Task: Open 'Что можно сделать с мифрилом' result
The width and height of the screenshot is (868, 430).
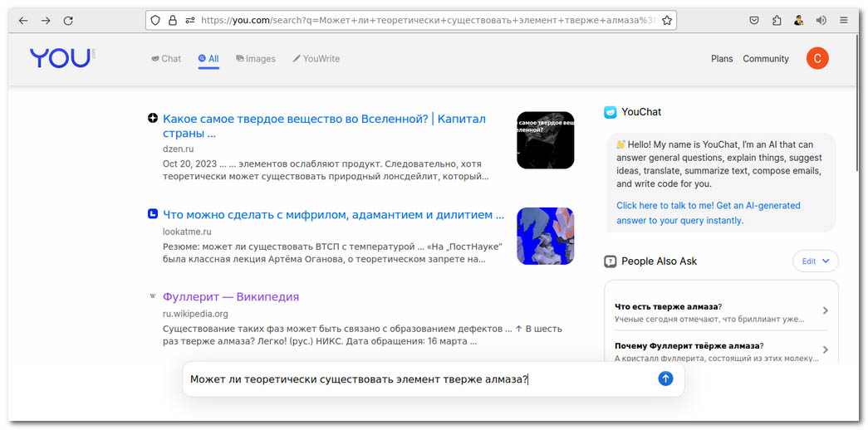Action: coord(333,214)
